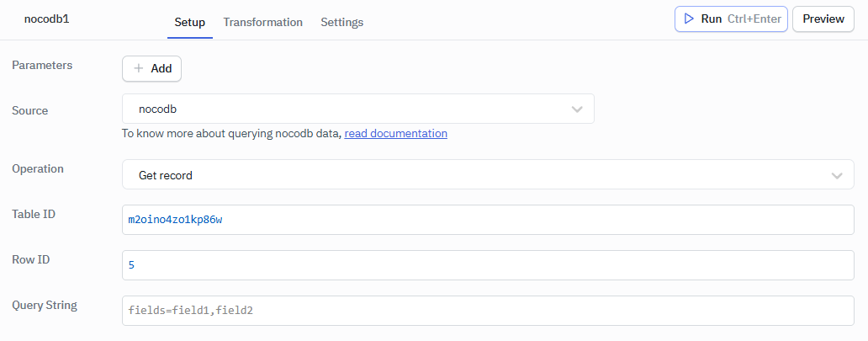This screenshot has height=341, width=868.
Task: Click the Query String input field
Action: point(488,311)
